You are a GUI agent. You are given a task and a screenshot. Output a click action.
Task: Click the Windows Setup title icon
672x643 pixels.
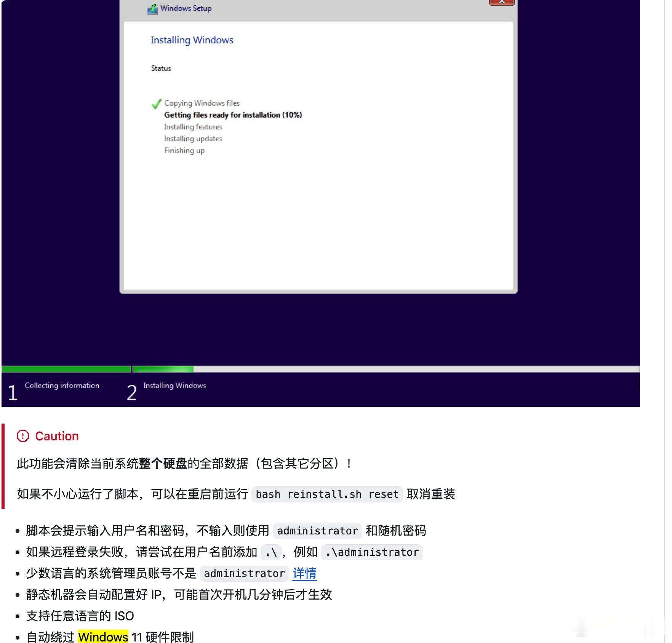coord(152,9)
